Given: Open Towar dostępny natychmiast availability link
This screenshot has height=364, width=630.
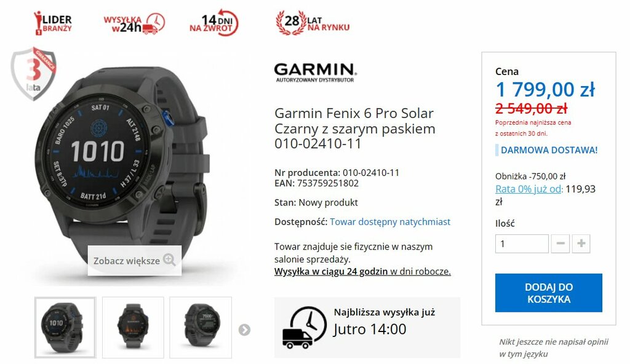Looking at the screenshot, I should [x=389, y=222].
